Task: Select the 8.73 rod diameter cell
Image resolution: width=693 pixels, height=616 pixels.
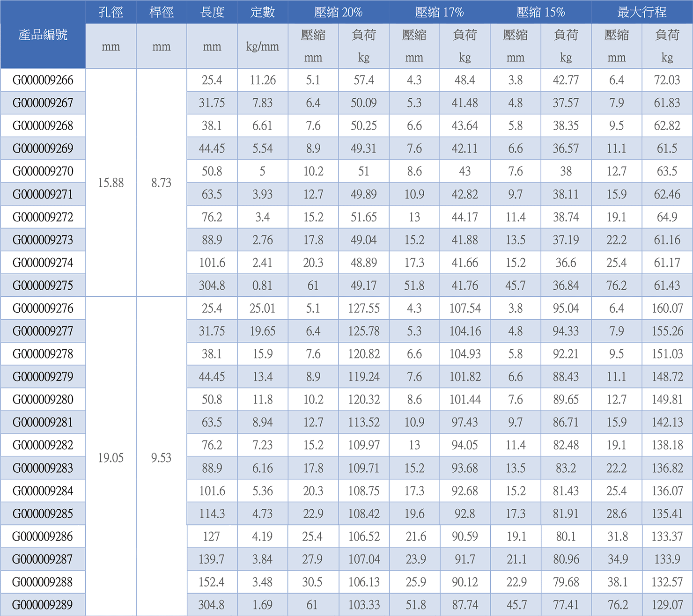Action: tap(162, 183)
